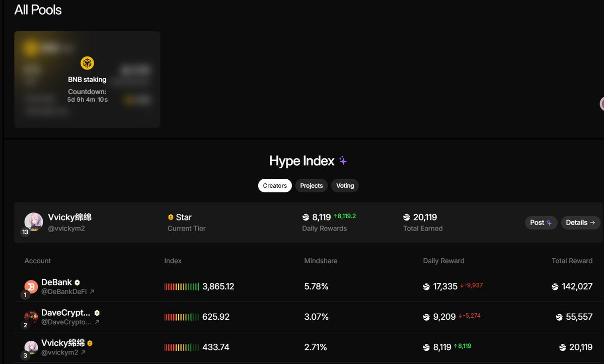The height and width of the screenshot is (364, 604).
Task: Click the Mindshare column header
Action: [x=321, y=261]
